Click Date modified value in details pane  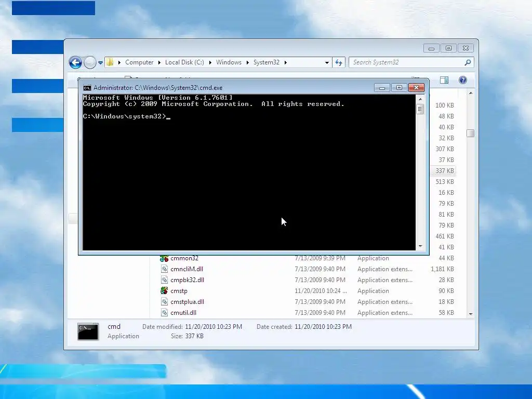(x=214, y=327)
